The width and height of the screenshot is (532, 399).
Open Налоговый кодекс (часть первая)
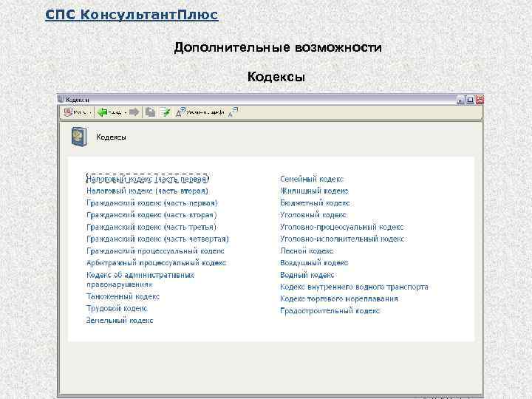[x=147, y=179]
